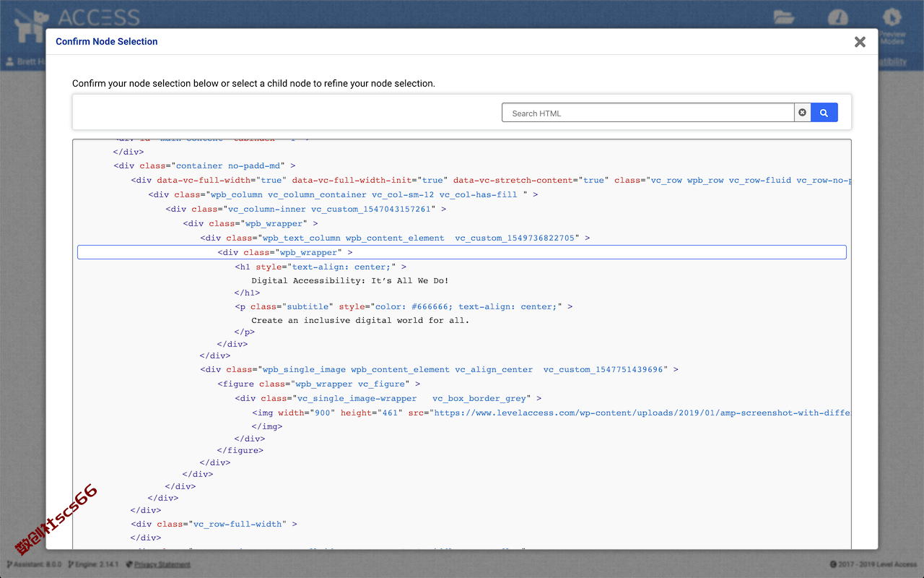This screenshot has height=578, width=924.
Task: Close the Confirm Node Selection dialog
Action: tap(860, 42)
